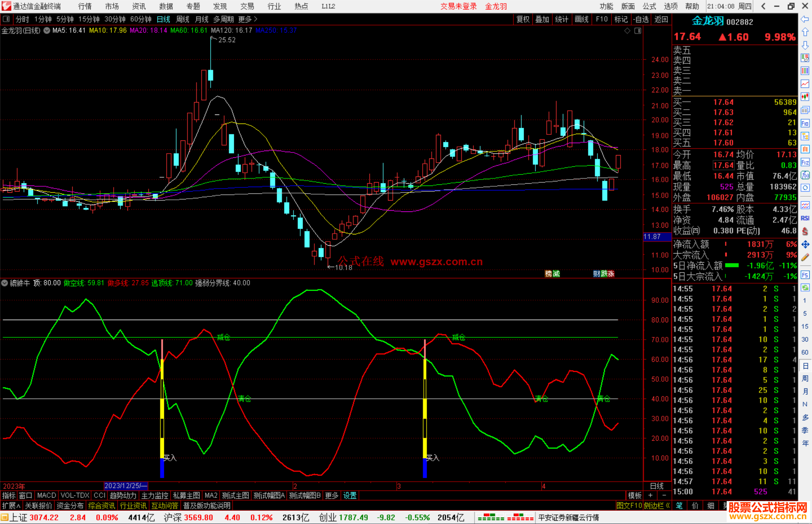Click the F10 icon in the right sidebar
The image size is (812, 524).
tap(805, 123)
